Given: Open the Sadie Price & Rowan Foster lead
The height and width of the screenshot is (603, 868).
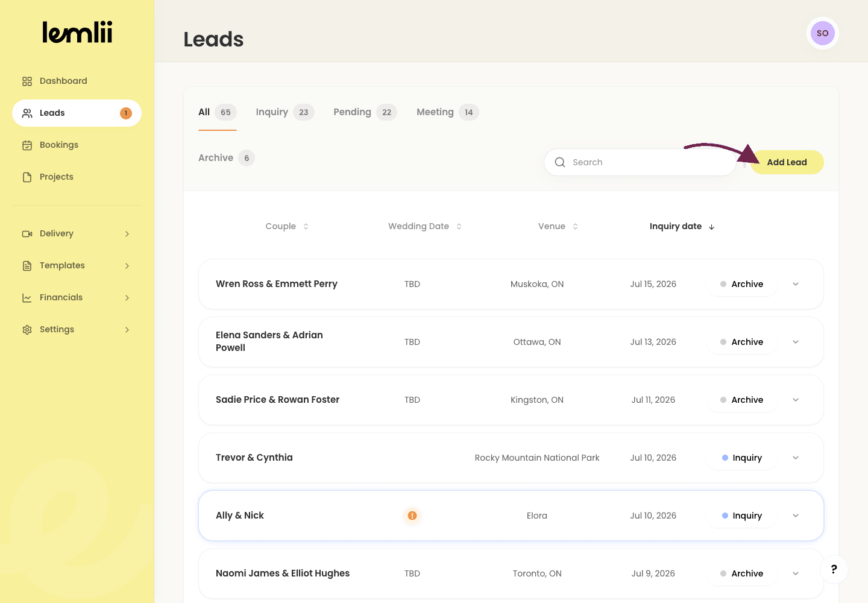Looking at the screenshot, I should tap(511, 400).
